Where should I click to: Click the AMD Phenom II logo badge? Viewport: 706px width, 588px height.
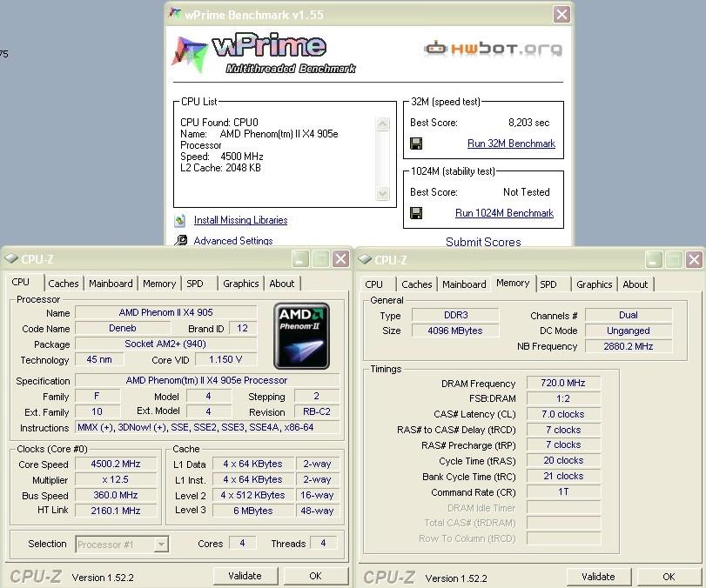point(302,336)
